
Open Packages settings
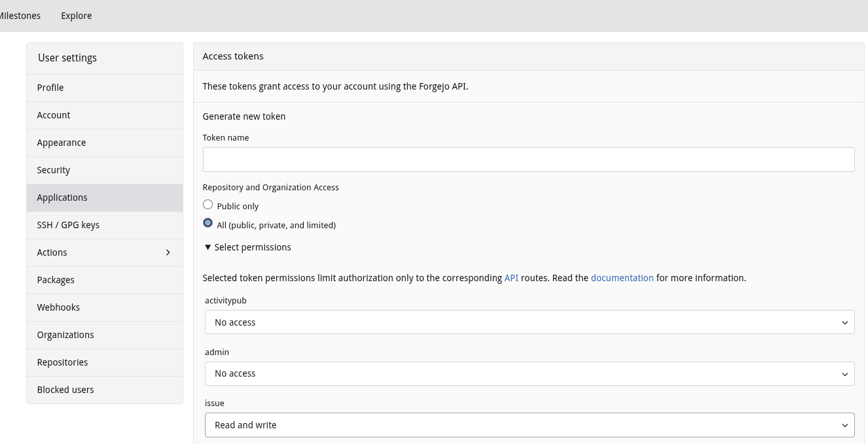[56, 280]
